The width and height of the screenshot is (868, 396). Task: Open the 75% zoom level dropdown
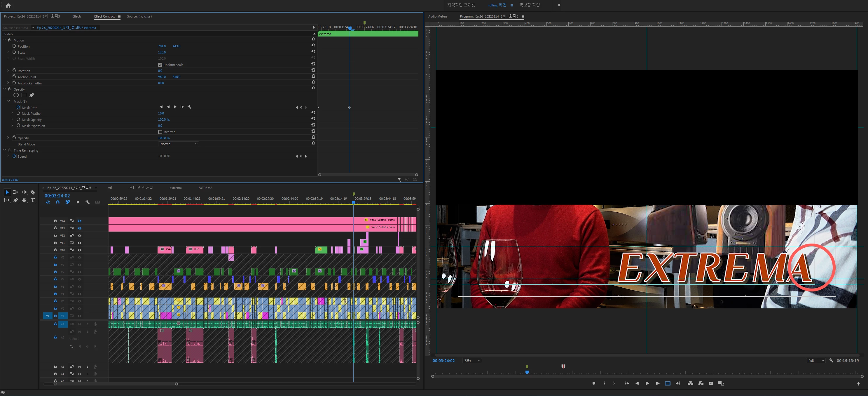click(x=472, y=361)
